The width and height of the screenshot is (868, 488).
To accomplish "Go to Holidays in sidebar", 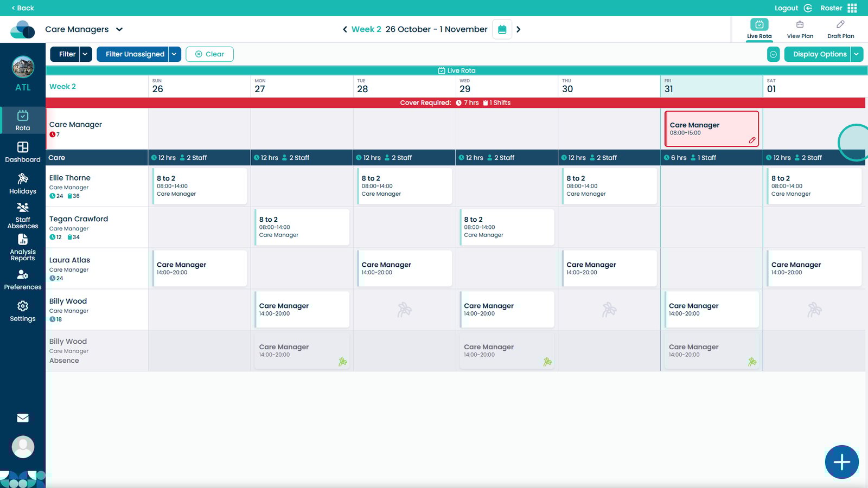I will pyautogui.click(x=23, y=183).
